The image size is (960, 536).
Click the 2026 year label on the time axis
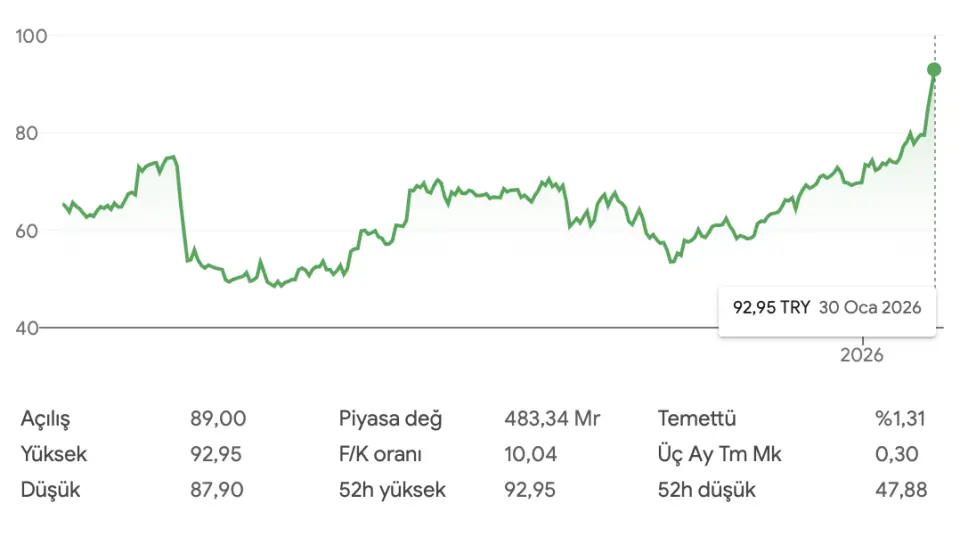[x=862, y=355]
